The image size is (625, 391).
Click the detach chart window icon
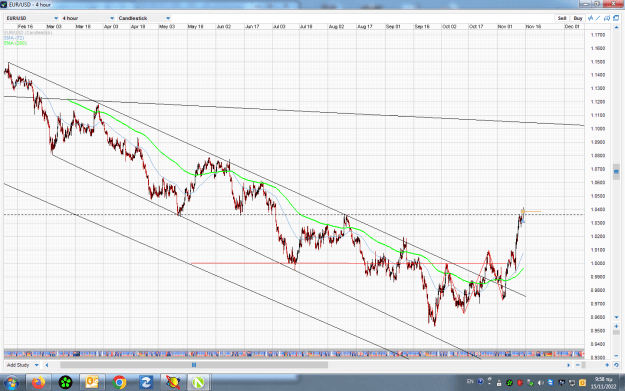tap(616, 18)
